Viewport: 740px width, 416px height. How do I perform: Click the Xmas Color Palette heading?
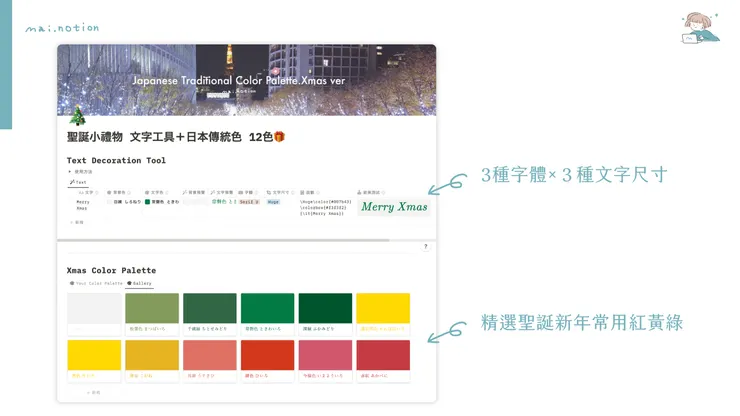[111, 271]
